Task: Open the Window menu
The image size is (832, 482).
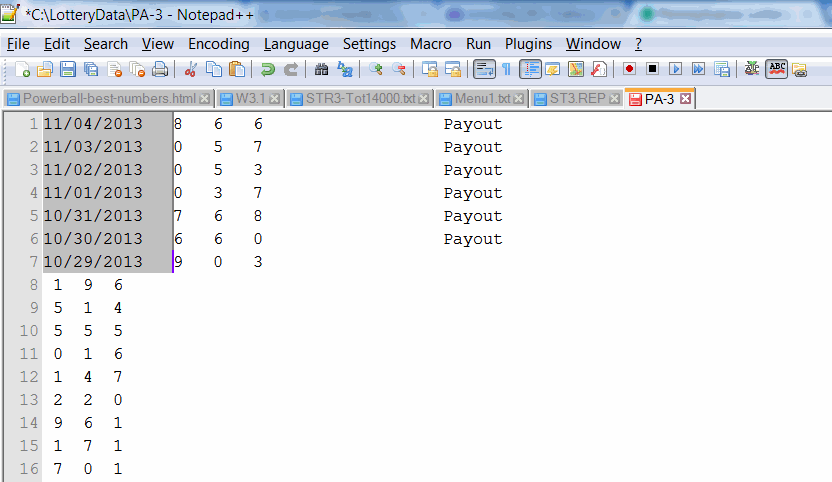Action: (593, 44)
